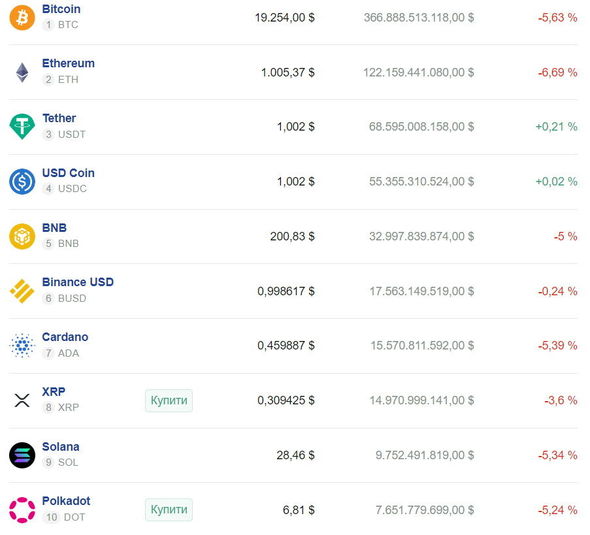Click the Купити button for XRP

(169, 400)
